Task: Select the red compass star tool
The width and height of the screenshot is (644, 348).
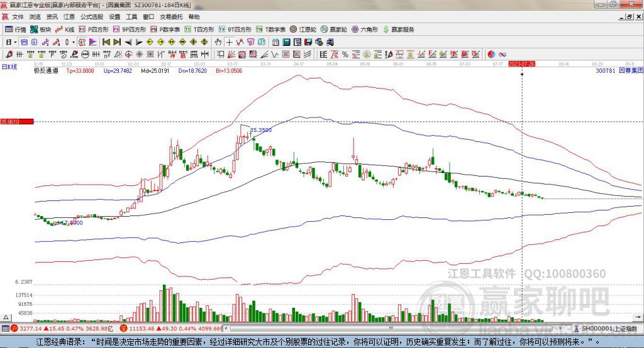Action: point(139,54)
